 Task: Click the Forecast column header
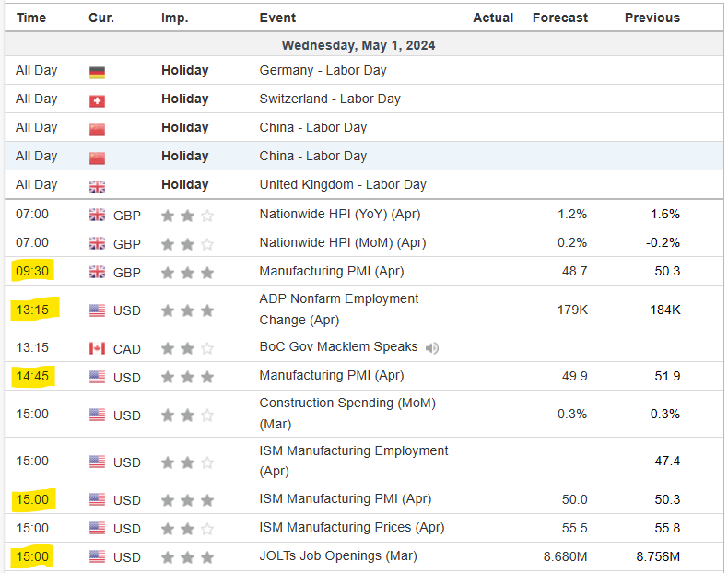click(559, 18)
